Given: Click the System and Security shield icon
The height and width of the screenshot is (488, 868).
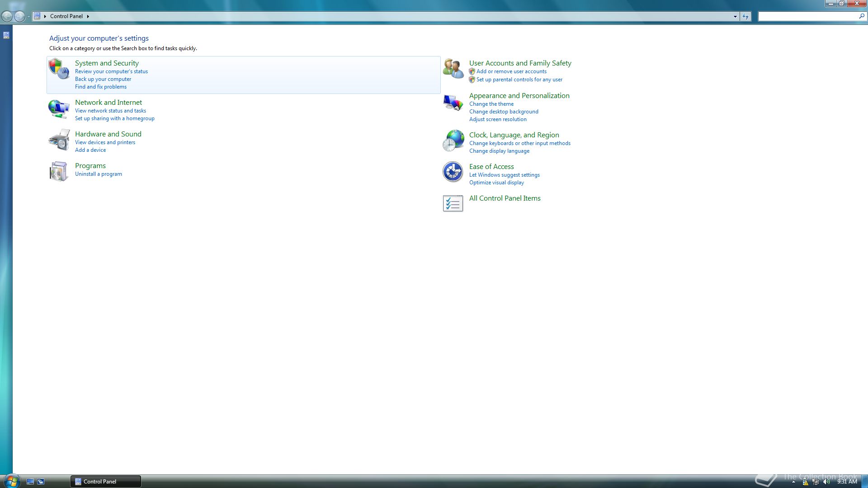Looking at the screenshot, I should (59, 69).
